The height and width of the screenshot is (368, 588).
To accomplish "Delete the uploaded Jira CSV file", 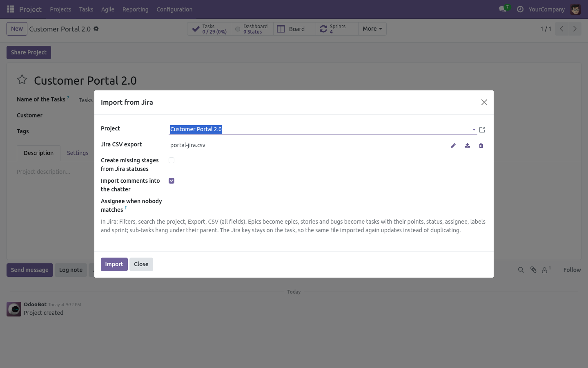I will pyautogui.click(x=481, y=146).
